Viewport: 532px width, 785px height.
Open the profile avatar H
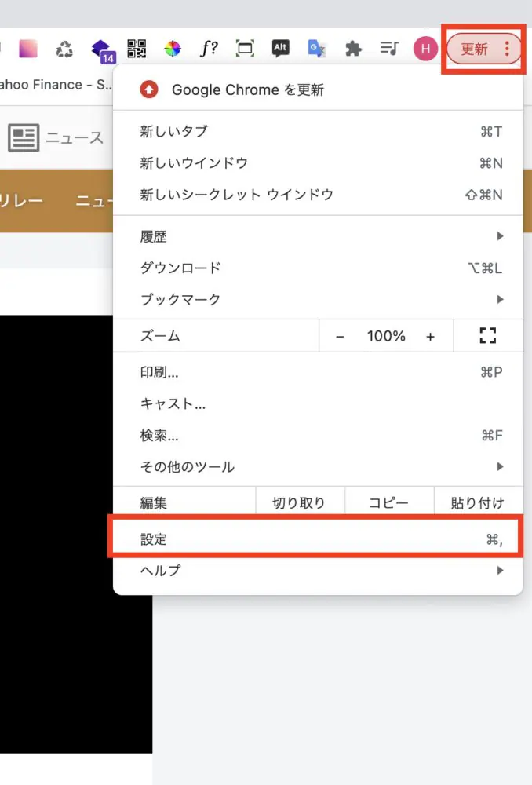click(425, 49)
